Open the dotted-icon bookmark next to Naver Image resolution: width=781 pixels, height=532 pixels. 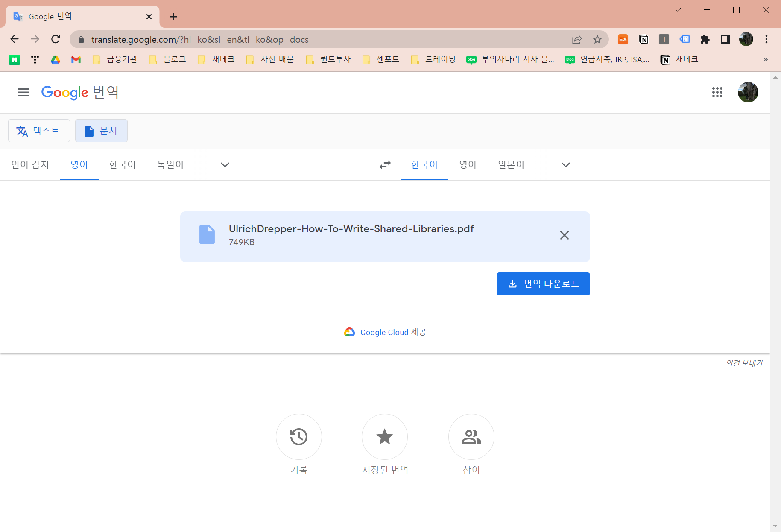coord(35,60)
